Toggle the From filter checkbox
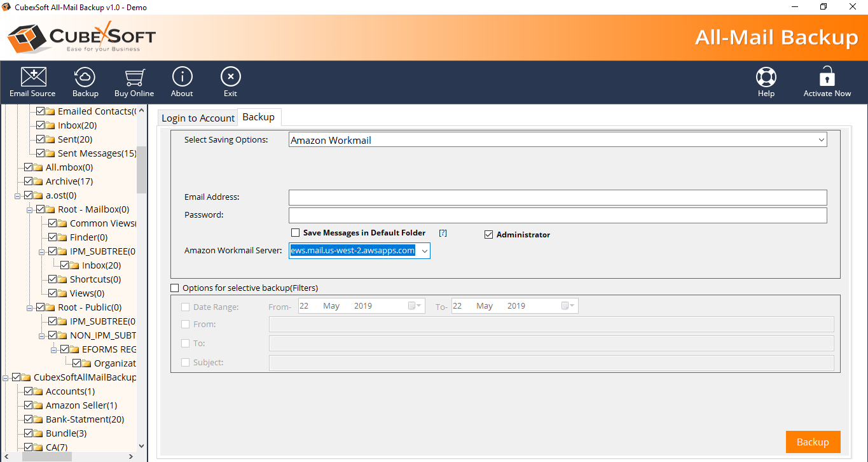 186,325
